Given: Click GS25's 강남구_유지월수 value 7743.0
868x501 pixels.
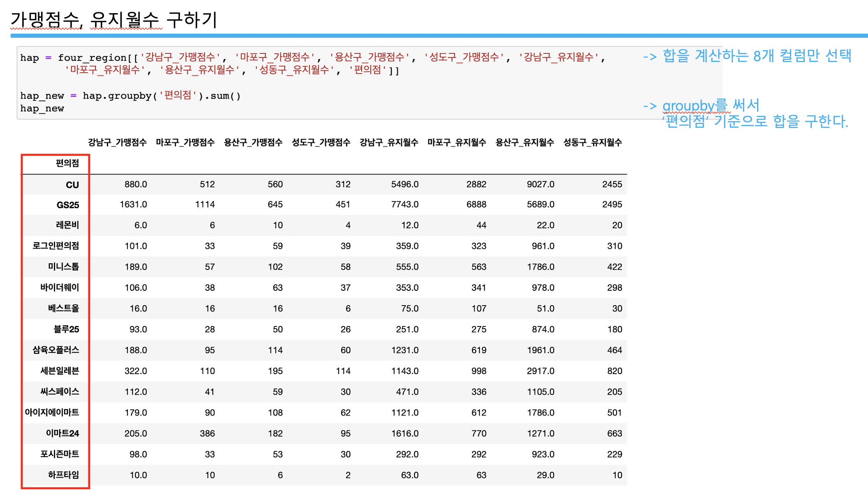Looking at the screenshot, I should coord(404,205).
